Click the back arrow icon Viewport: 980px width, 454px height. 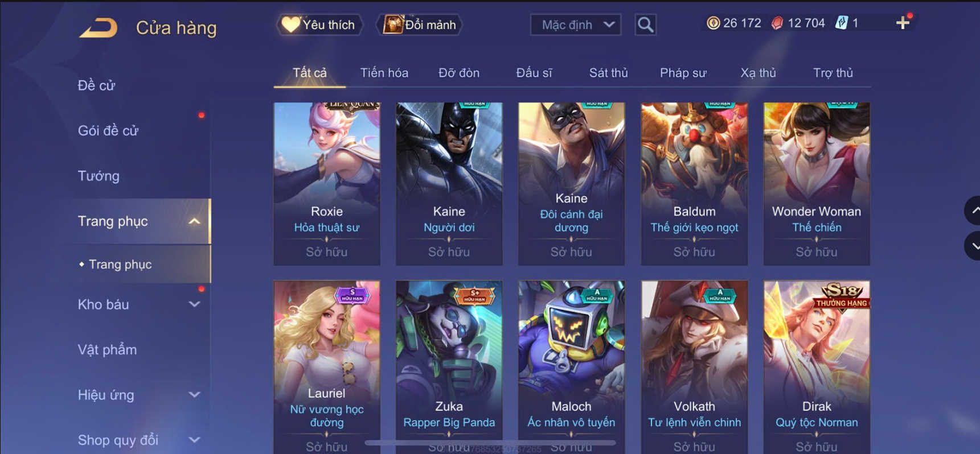(x=99, y=27)
